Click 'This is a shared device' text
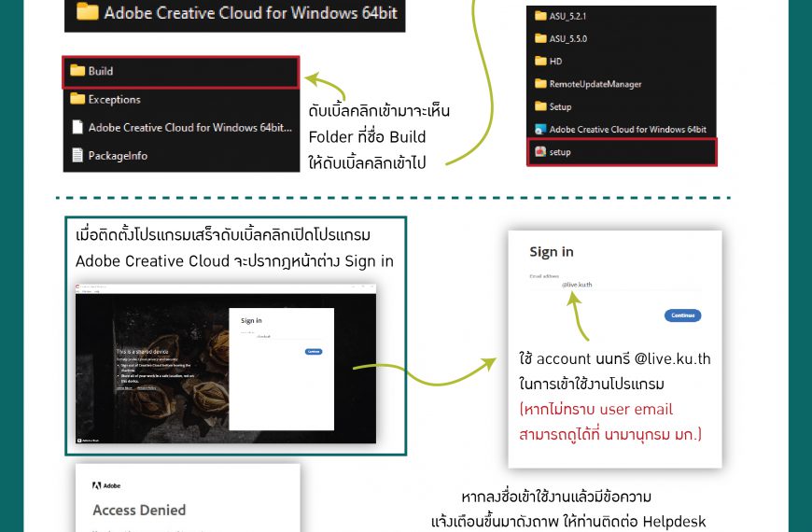Image resolution: width=812 pixels, height=532 pixels. click(143, 351)
